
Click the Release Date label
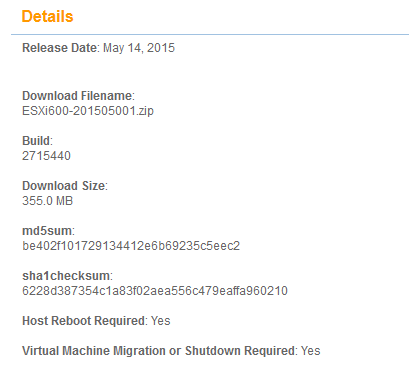tap(59, 48)
